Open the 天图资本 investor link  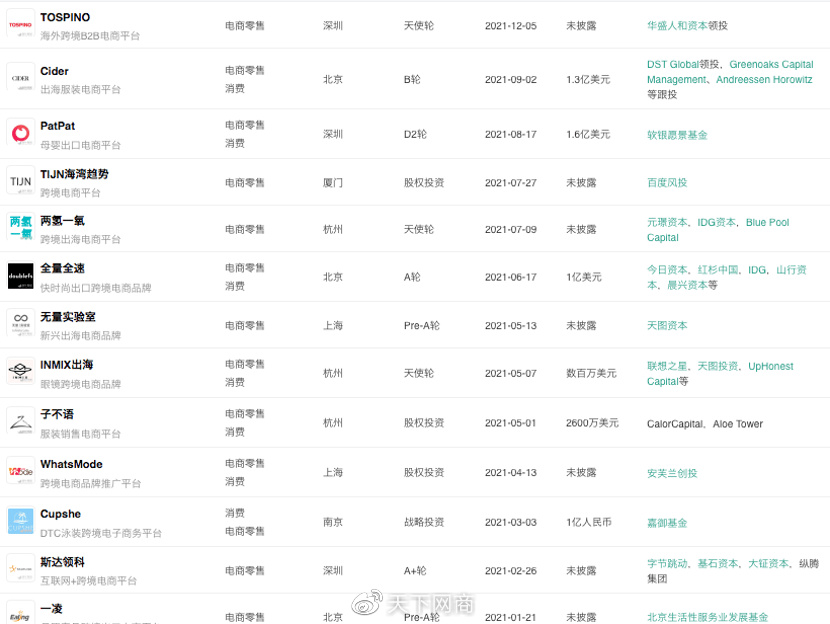pos(667,325)
